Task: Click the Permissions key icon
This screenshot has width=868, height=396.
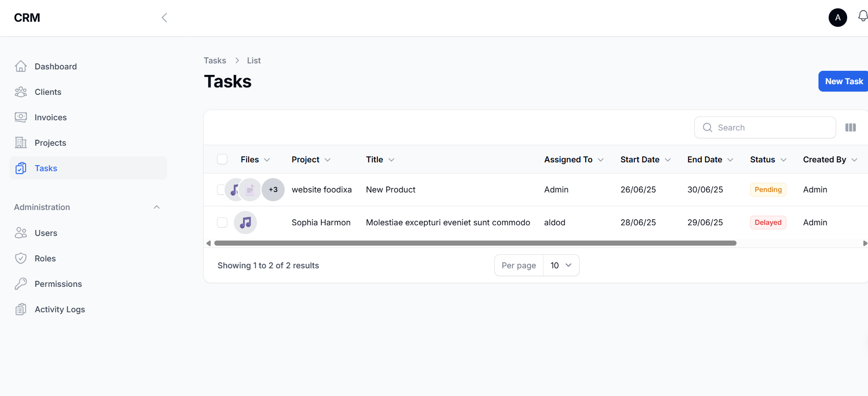Action: click(x=21, y=284)
